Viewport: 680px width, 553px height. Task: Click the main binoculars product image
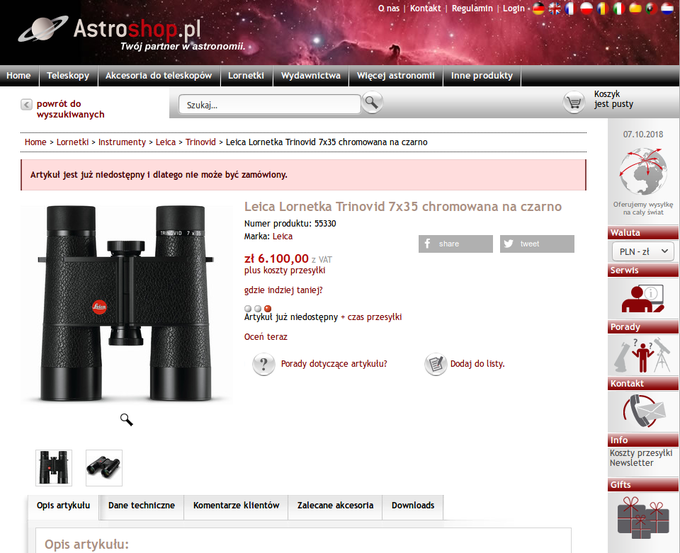pos(126,303)
